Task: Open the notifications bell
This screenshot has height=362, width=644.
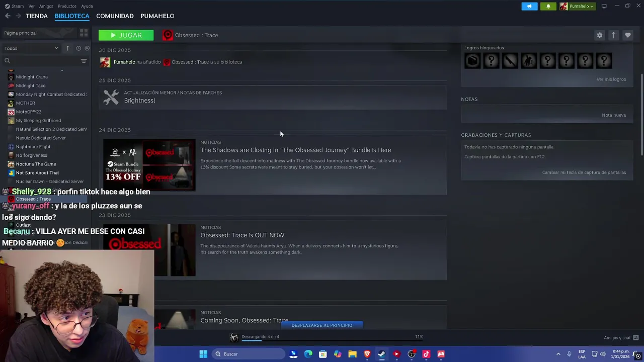Action: (x=548, y=6)
